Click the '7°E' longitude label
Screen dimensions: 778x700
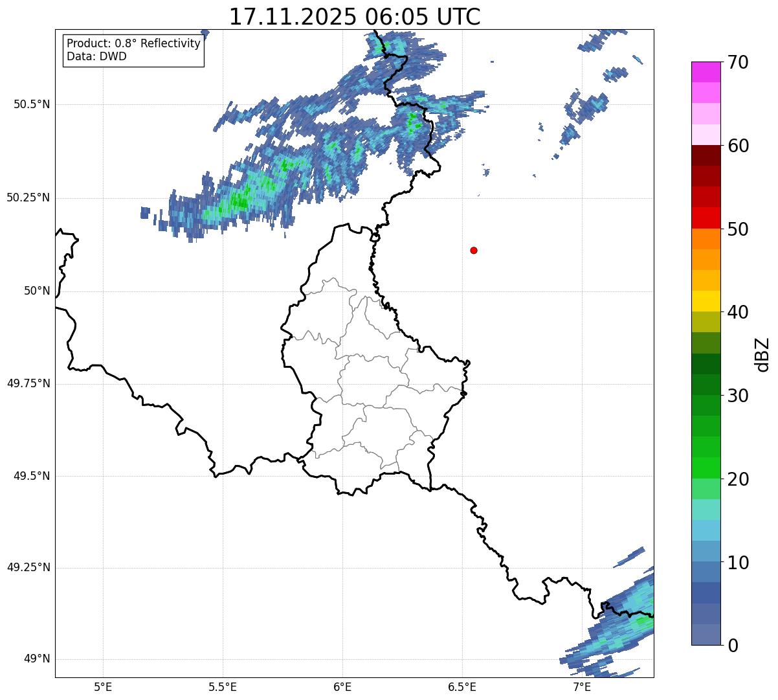click(x=582, y=687)
